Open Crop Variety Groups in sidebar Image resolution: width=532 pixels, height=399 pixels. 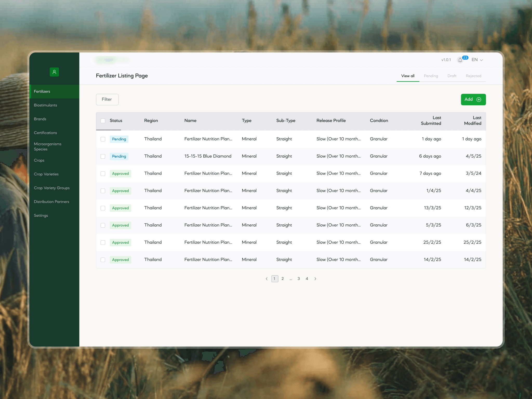coord(52,188)
